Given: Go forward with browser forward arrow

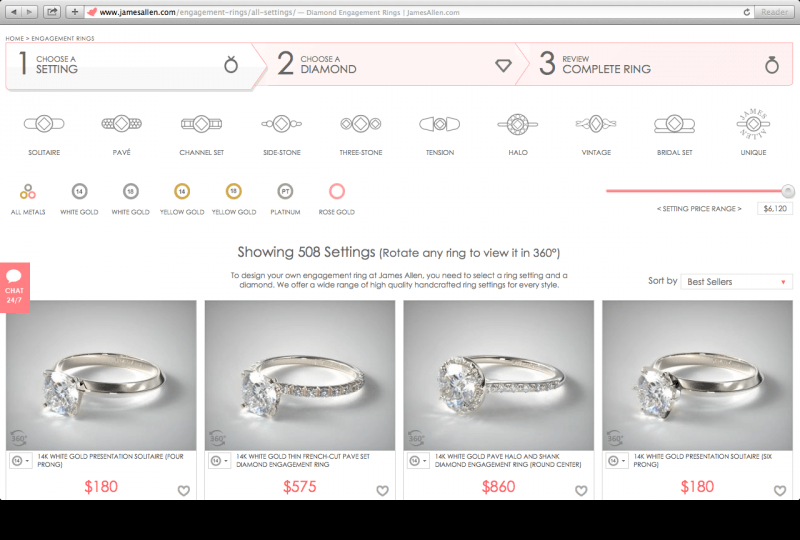Looking at the screenshot, I should [x=29, y=12].
